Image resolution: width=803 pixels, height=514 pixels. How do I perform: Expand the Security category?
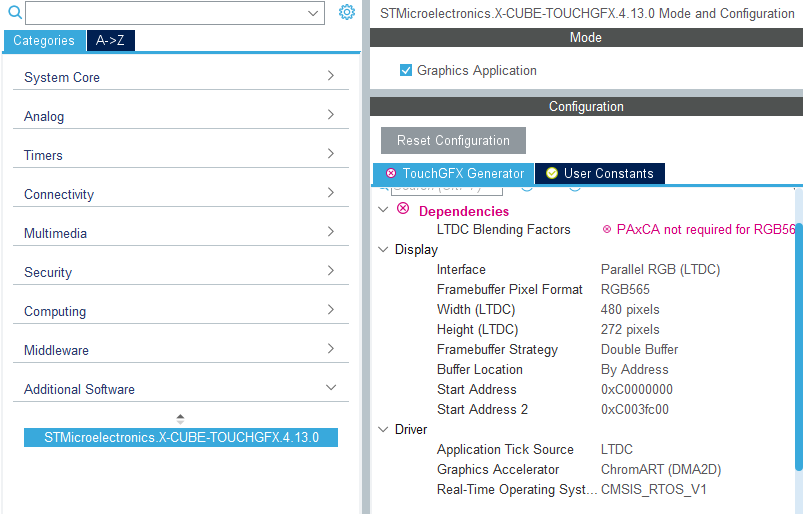tap(181, 272)
